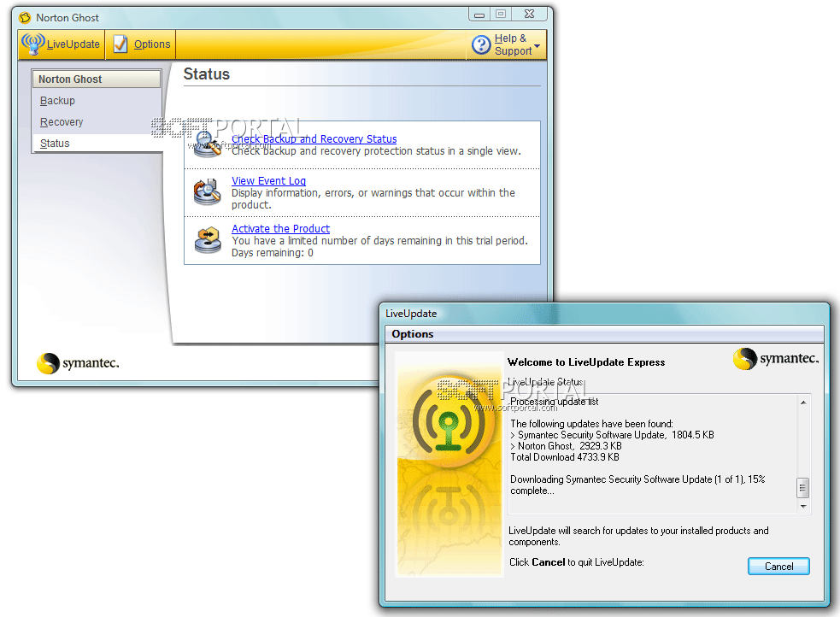
Task: Click the 'Total Download 4733.9 KB' line
Action: pos(565,457)
